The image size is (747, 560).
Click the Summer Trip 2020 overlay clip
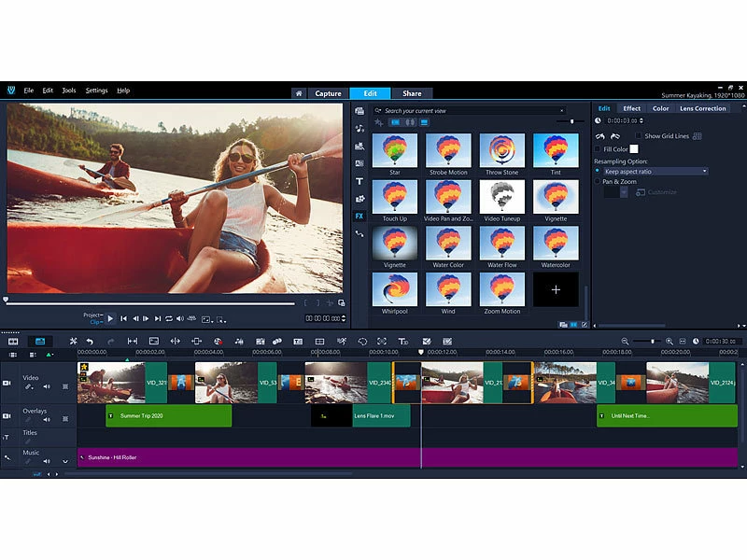(169, 415)
